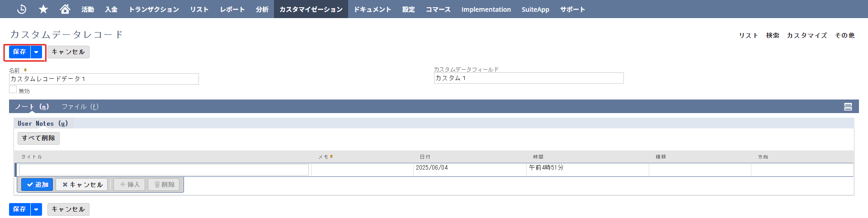Open the トランザクション menu
The image size is (868, 218).
[x=154, y=9]
